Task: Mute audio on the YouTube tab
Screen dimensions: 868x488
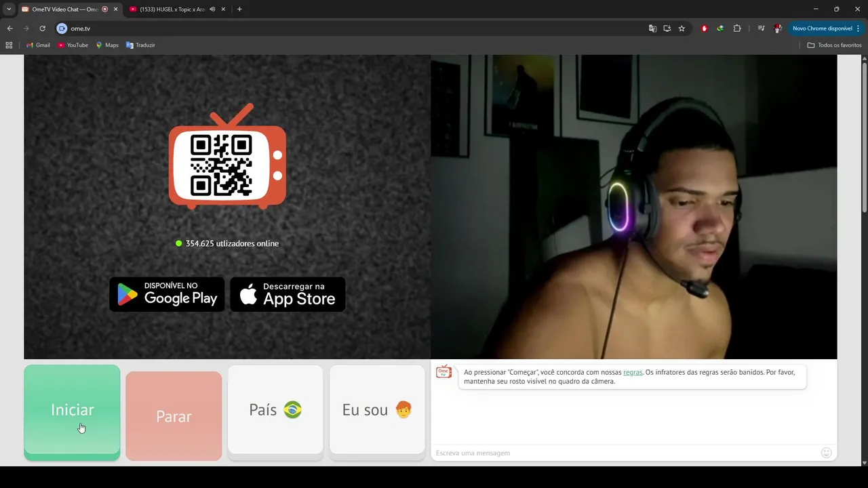Action: [x=212, y=9]
